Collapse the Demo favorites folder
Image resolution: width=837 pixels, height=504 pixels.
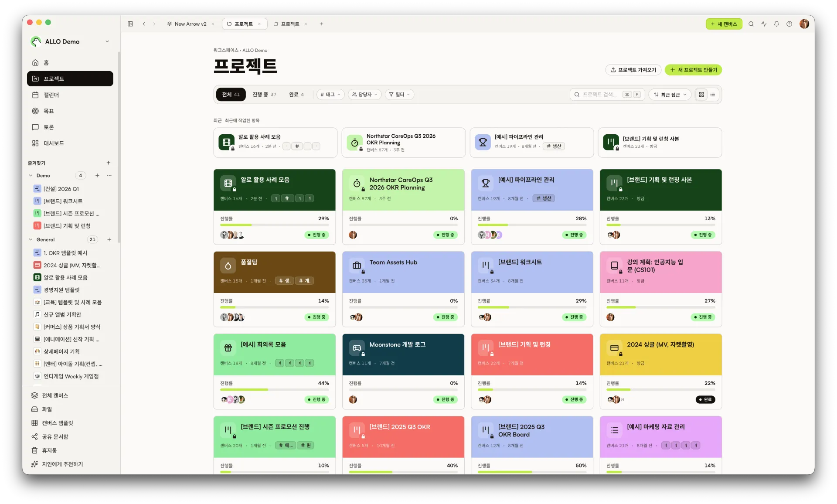[x=31, y=175]
